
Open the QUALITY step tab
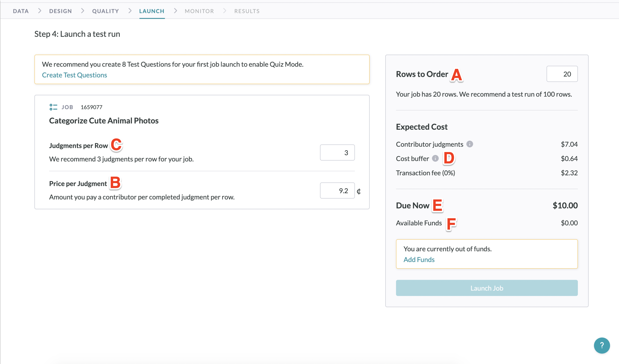[105, 11]
